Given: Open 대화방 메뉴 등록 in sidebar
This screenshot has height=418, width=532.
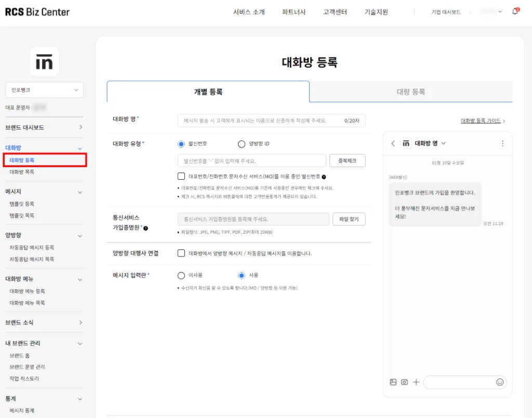Looking at the screenshot, I should tap(27, 291).
